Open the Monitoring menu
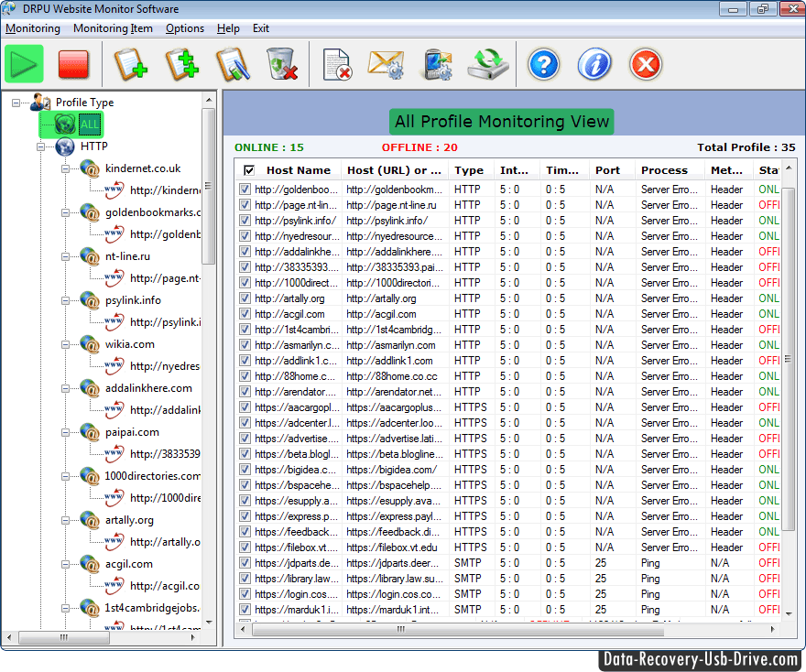 pos(33,28)
